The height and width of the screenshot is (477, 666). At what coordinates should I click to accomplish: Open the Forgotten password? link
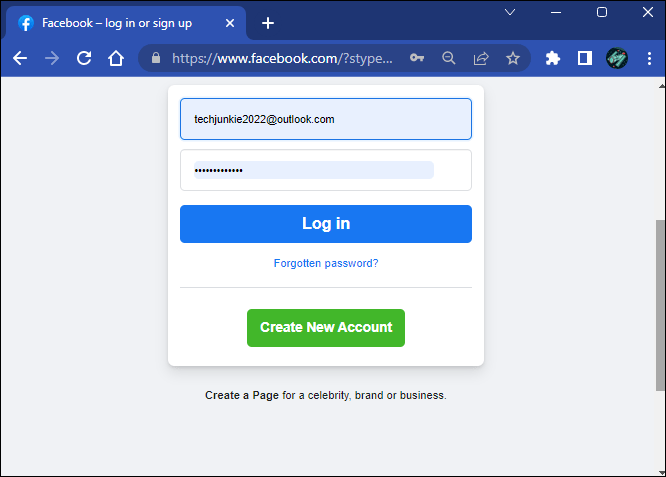(x=326, y=263)
